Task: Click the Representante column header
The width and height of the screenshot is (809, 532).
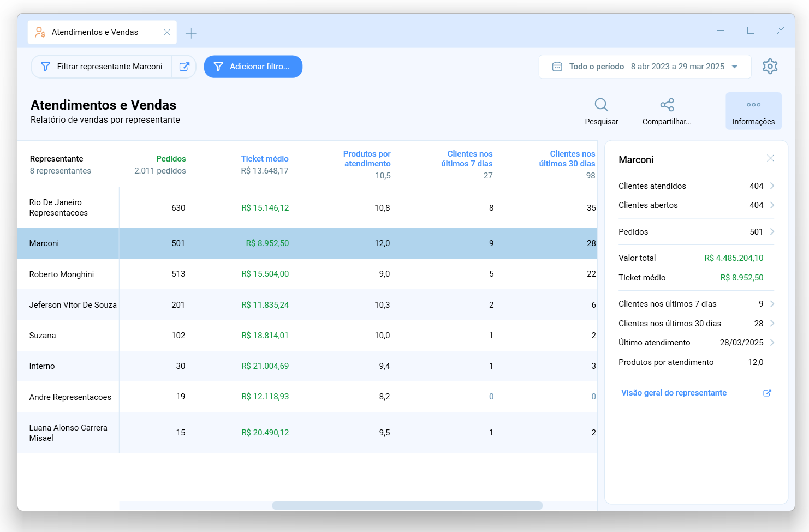Action: 56,159
